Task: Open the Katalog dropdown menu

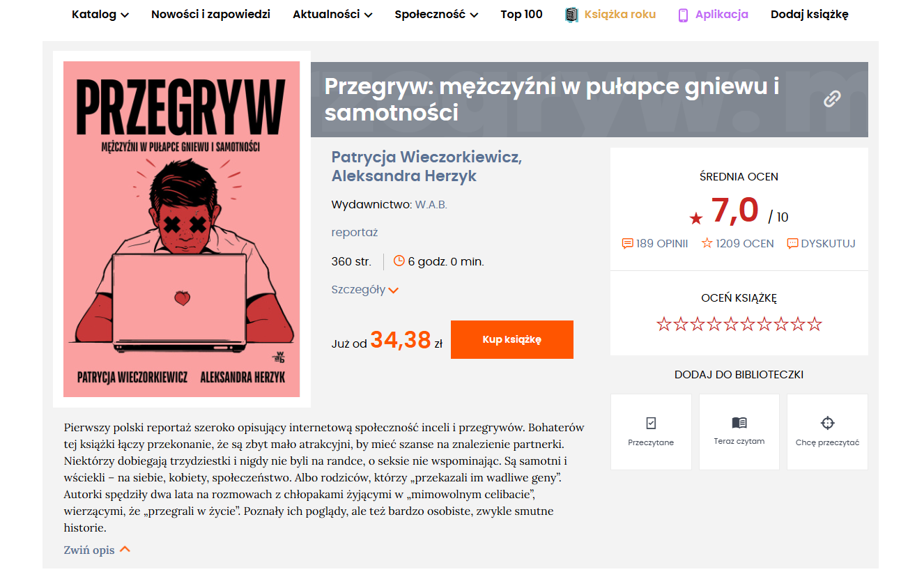Action: click(100, 15)
